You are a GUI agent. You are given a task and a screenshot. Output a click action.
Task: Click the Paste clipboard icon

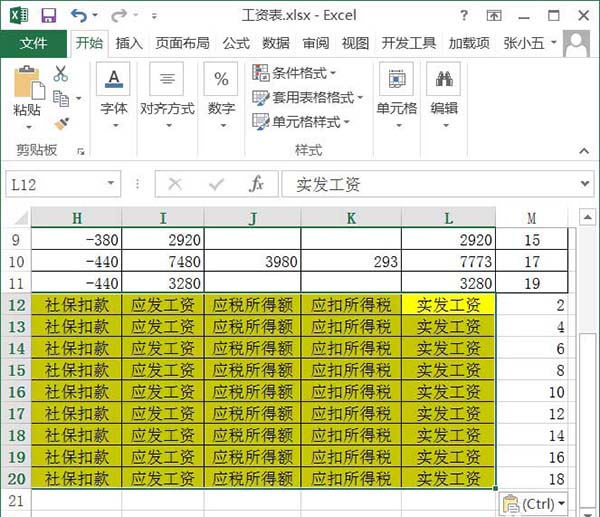(29, 82)
